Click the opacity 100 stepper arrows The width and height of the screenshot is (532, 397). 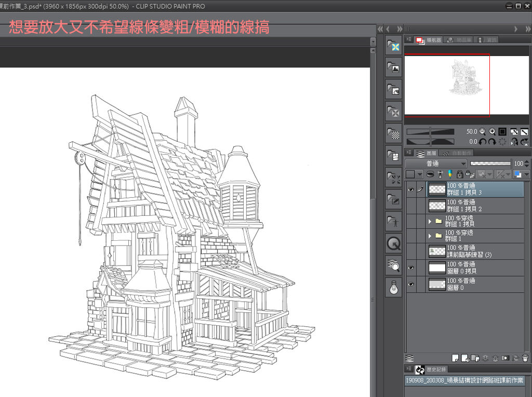pyautogui.click(x=527, y=164)
